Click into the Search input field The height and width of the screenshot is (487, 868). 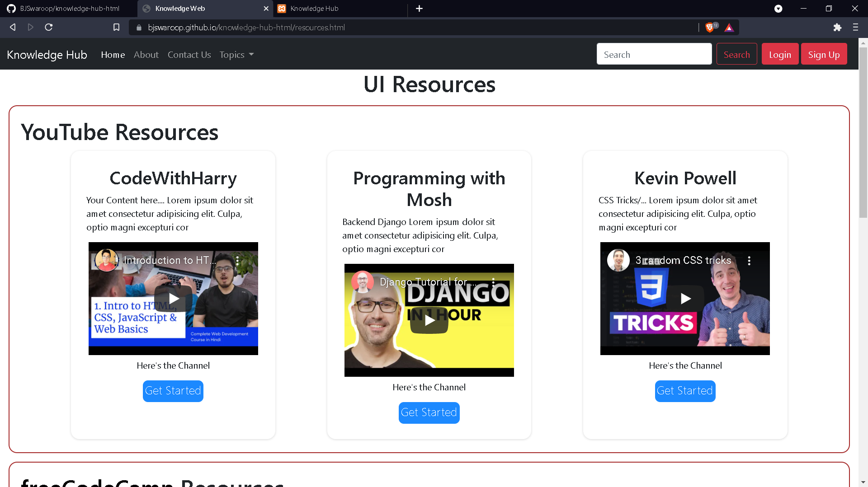654,54
